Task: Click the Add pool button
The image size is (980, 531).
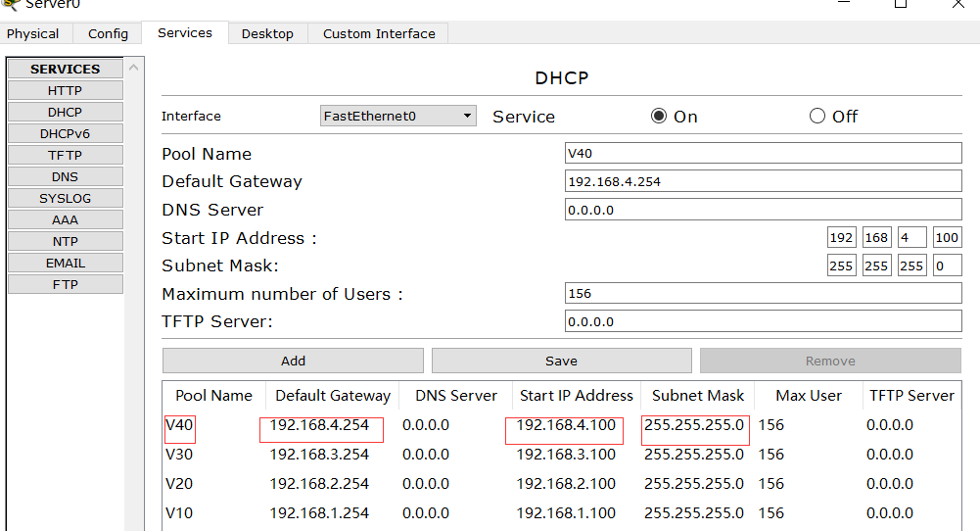Action: [x=293, y=361]
